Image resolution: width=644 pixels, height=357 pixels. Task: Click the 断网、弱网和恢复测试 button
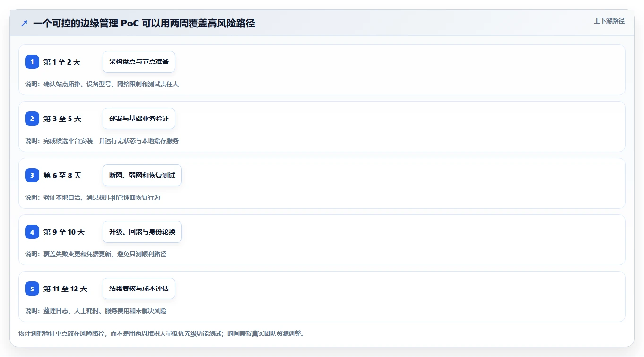[x=142, y=175]
